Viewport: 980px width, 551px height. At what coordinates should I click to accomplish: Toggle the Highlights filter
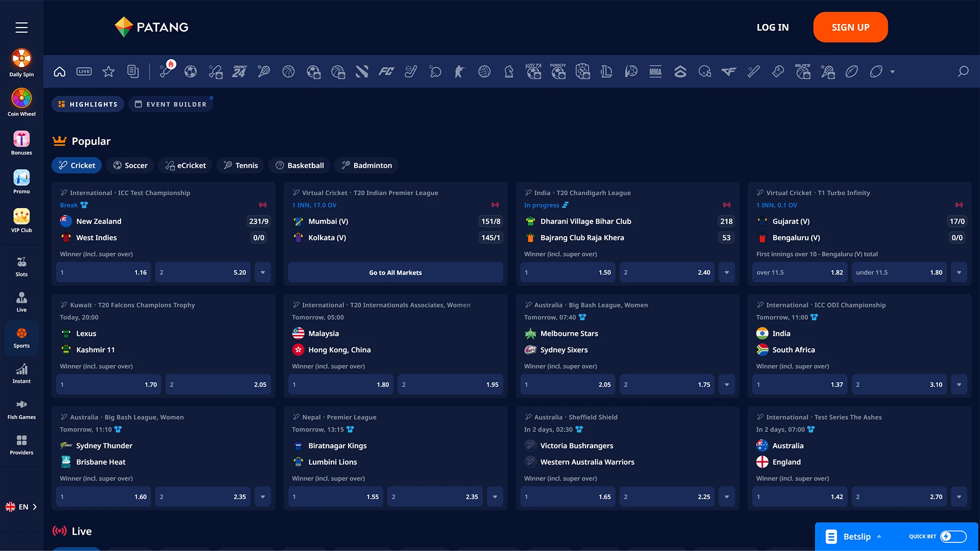tap(87, 104)
